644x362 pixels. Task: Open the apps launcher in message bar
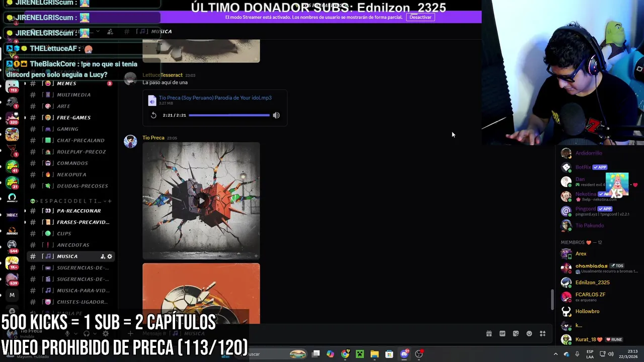coord(543,333)
